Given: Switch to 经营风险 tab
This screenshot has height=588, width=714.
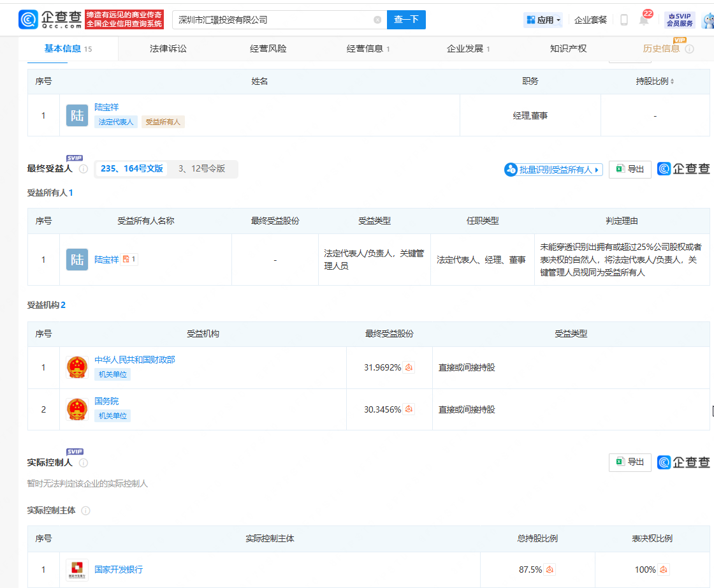Looking at the screenshot, I should point(268,48).
